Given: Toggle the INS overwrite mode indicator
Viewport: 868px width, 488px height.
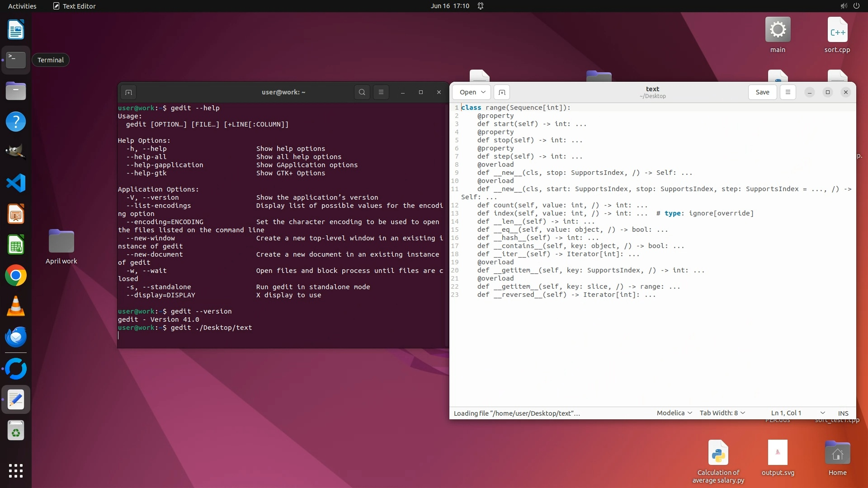Looking at the screenshot, I should click(x=843, y=413).
